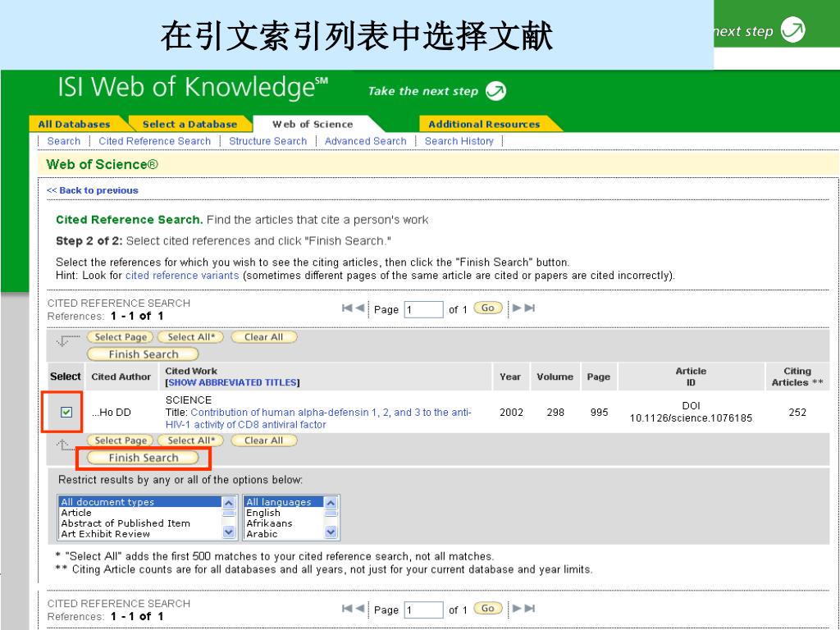This screenshot has width=840, height=630.
Task: Click the upper Clear All button
Action: (263, 337)
